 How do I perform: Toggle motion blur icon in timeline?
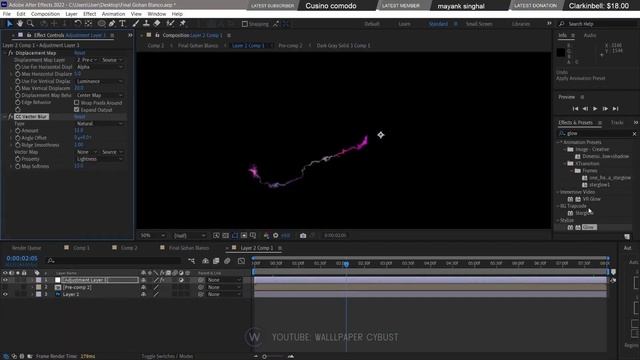click(x=227, y=260)
